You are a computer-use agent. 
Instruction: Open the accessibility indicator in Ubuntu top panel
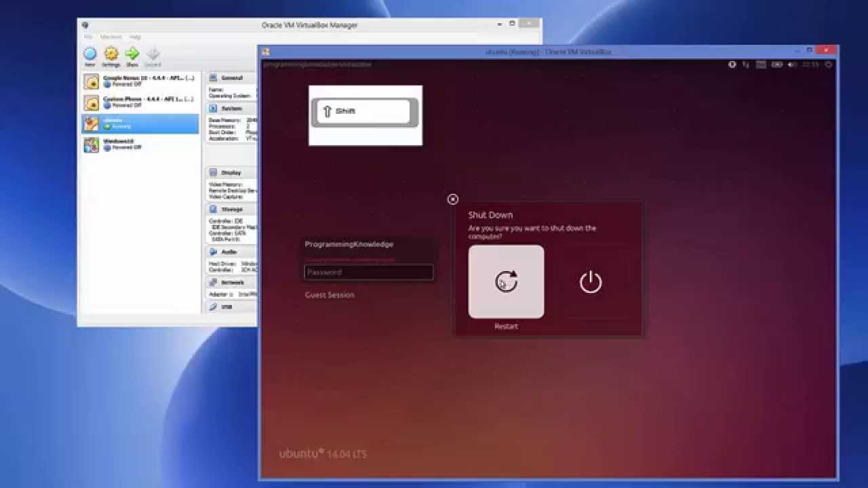(x=732, y=64)
